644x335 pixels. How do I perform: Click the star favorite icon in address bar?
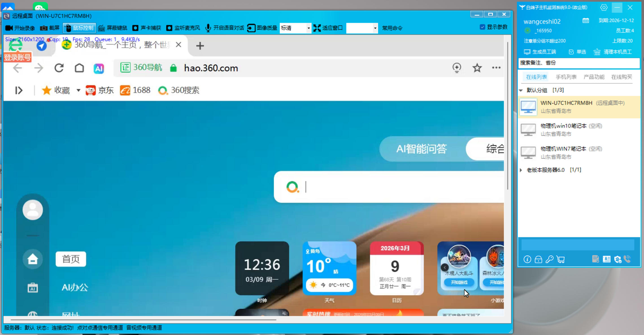(477, 68)
